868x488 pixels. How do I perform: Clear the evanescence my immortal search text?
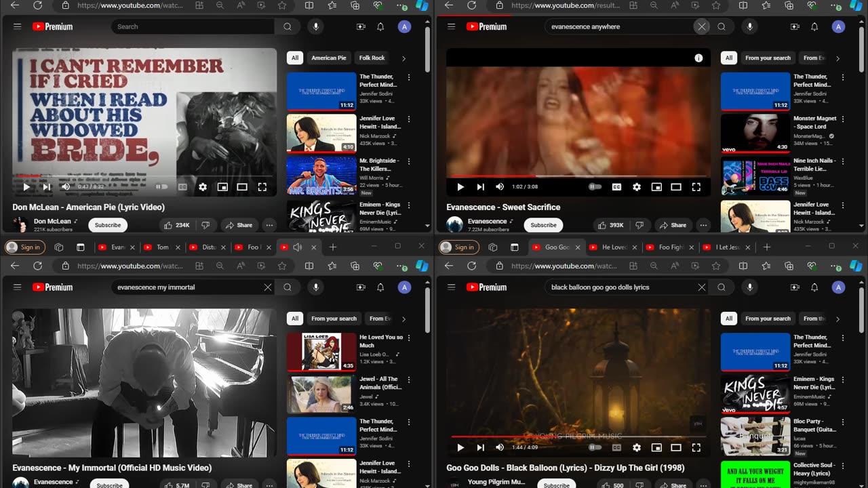click(x=268, y=287)
